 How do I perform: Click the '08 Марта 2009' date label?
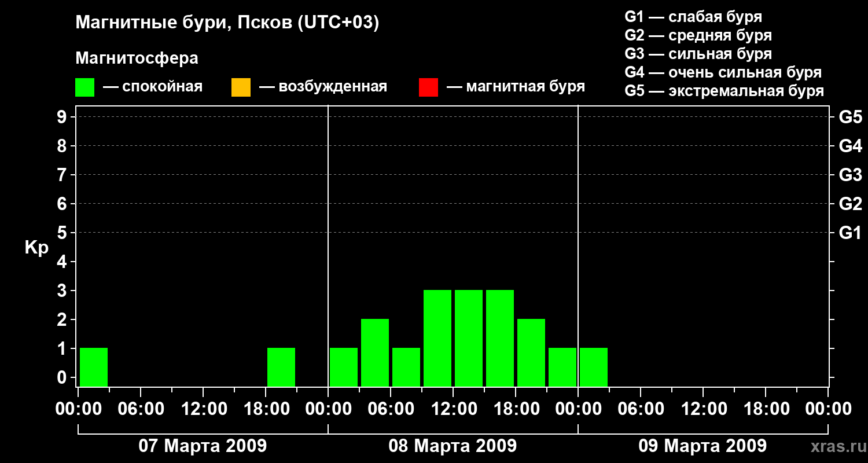(453, 446)
